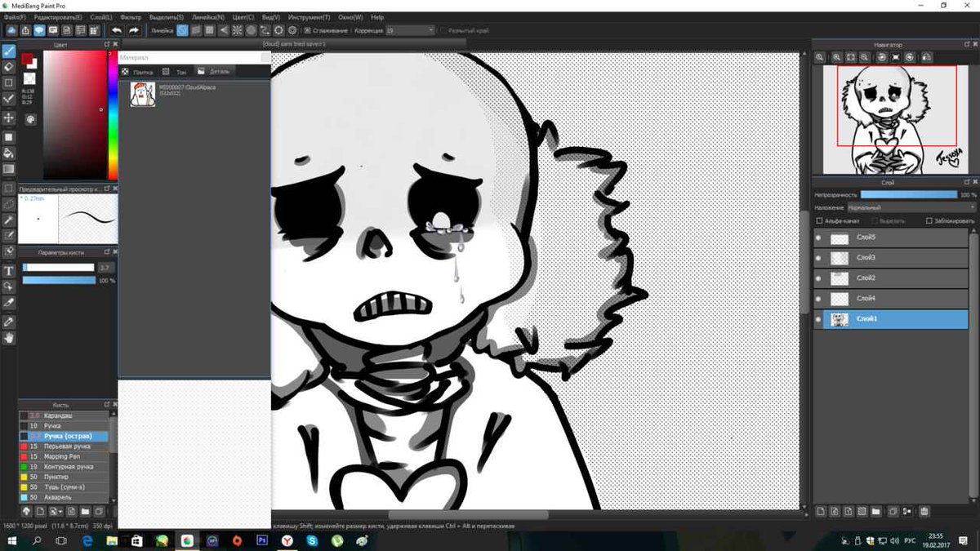This screenshot has height=551, width=980.
Task: Select the Hand pan tool
Action: coord(9,337)
